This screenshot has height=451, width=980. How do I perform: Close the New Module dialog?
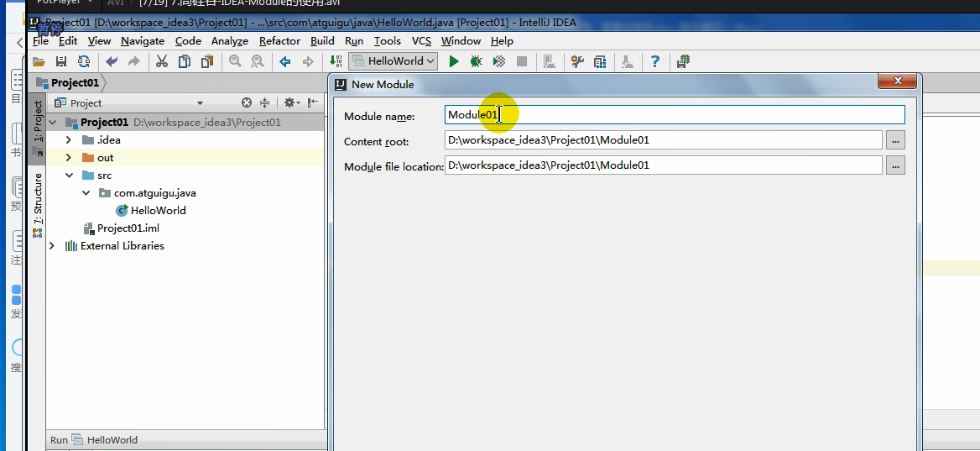[x=898, y=81]
